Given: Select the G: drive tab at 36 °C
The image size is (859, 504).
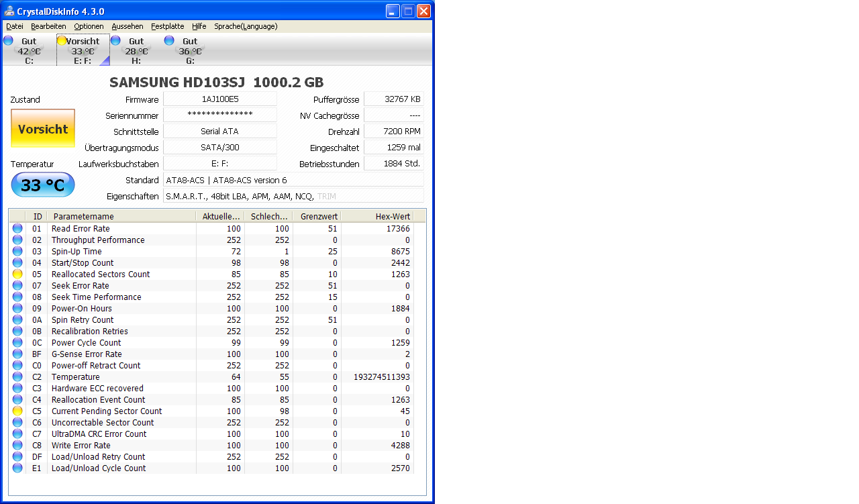Looking at the screenshot, I should [190, 50].
